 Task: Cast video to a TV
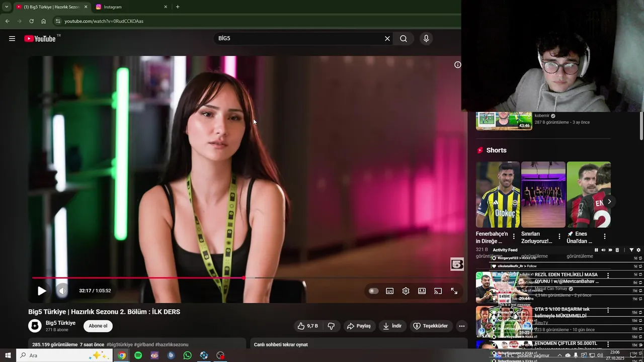pos(438,291)
